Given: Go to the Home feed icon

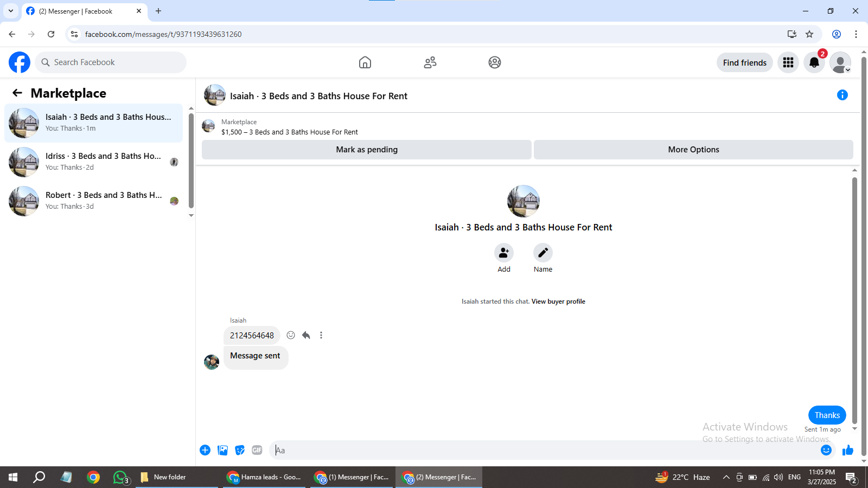Looking at the screenshot, I should point(365,62).
